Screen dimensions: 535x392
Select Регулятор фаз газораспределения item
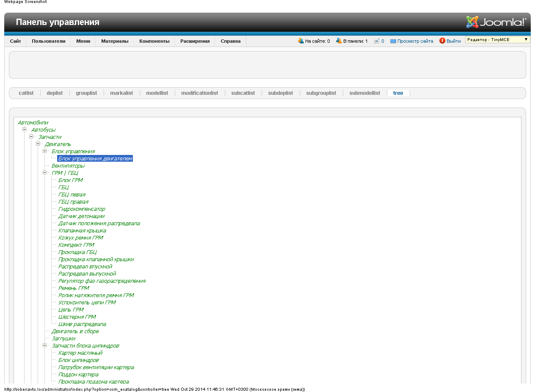102,281
